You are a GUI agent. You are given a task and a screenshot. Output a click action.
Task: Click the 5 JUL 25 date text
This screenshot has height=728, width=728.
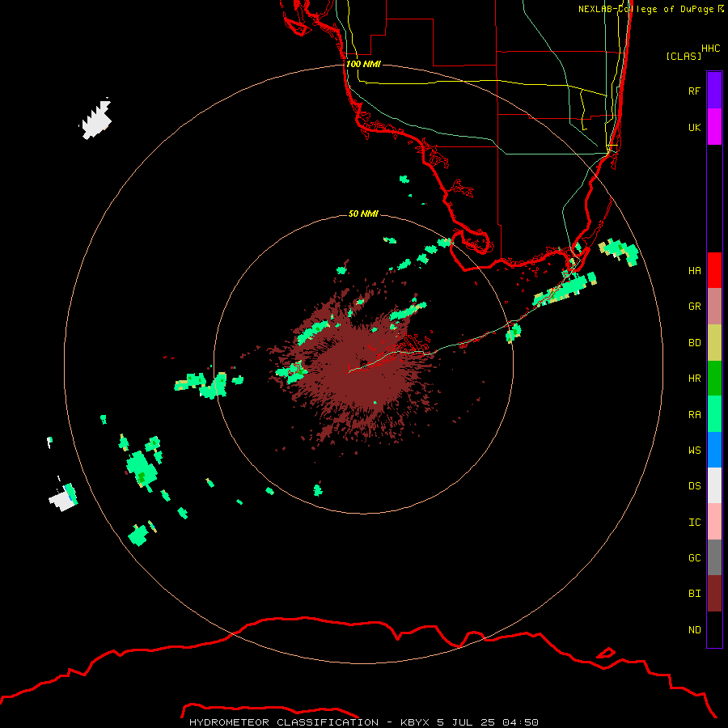click(466, 722)
